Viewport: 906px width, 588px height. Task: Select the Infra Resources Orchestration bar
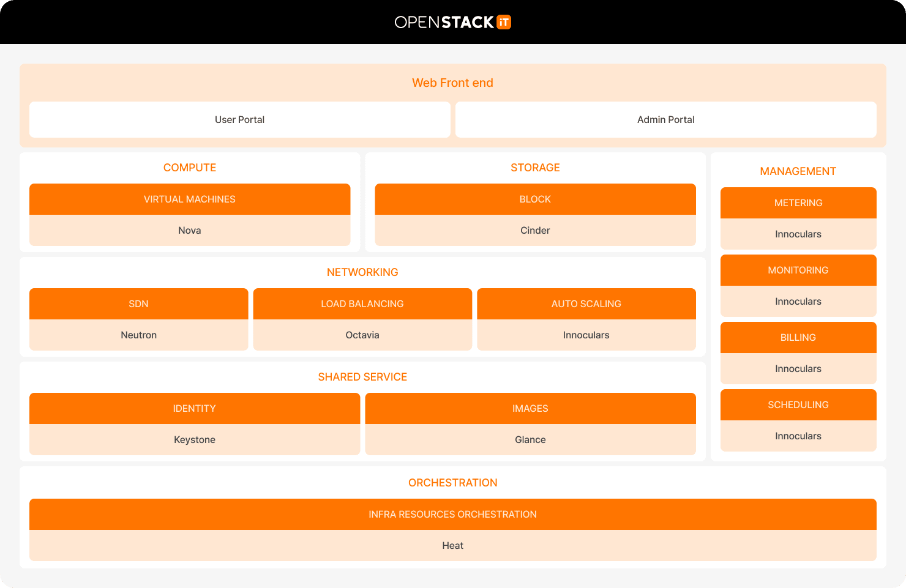pos(452,515)
